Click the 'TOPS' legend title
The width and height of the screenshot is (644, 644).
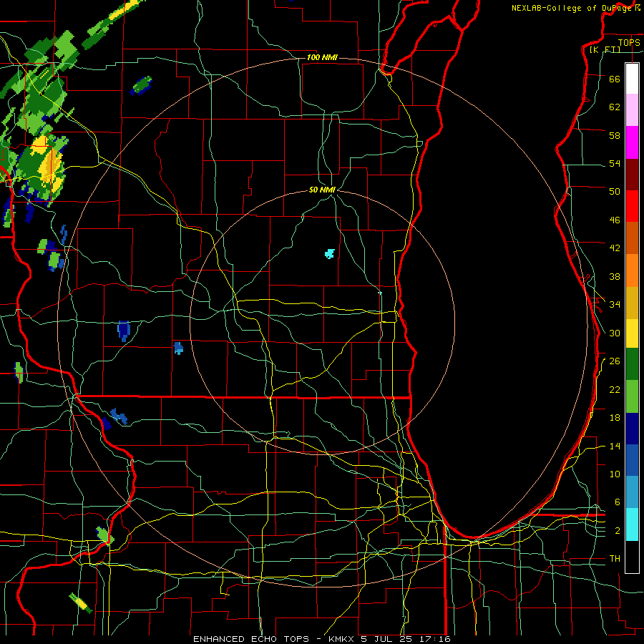[x=629, y=42]
